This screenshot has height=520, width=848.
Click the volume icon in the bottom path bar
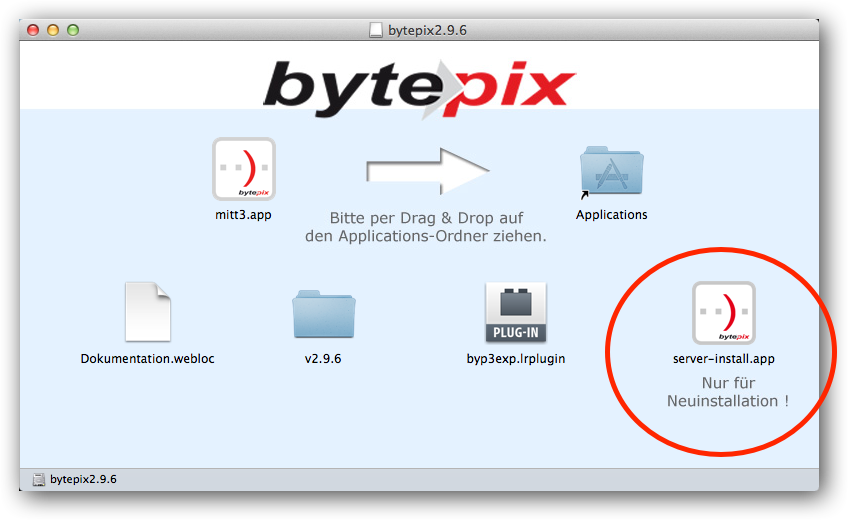click(x=38, y=479)
